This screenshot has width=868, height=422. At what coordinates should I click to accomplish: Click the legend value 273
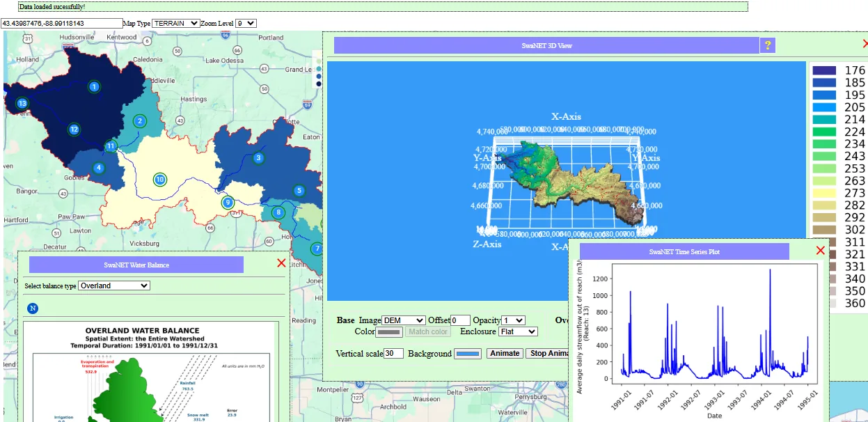coord(855,193)
